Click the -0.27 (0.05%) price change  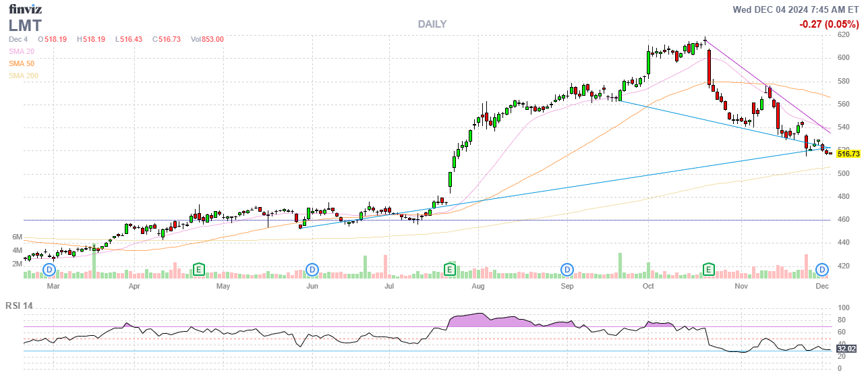829,24
